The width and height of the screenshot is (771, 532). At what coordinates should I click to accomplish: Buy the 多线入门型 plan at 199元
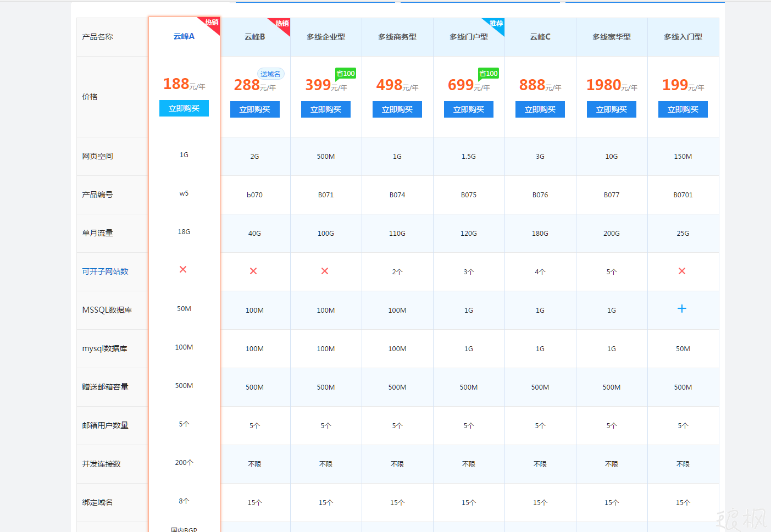coord(683,109)
